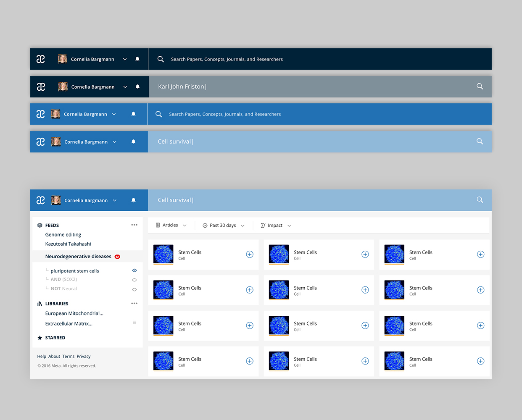Screen dimensions: 522x420
Task: Toggle visibility eye for pluripotent stem cells
Action: coord(134,270)
